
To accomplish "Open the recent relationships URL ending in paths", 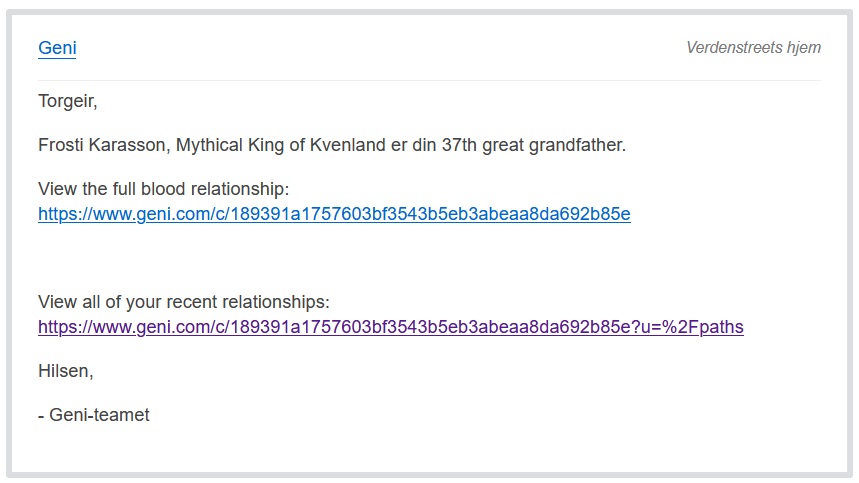I will [x=391, y=327].
